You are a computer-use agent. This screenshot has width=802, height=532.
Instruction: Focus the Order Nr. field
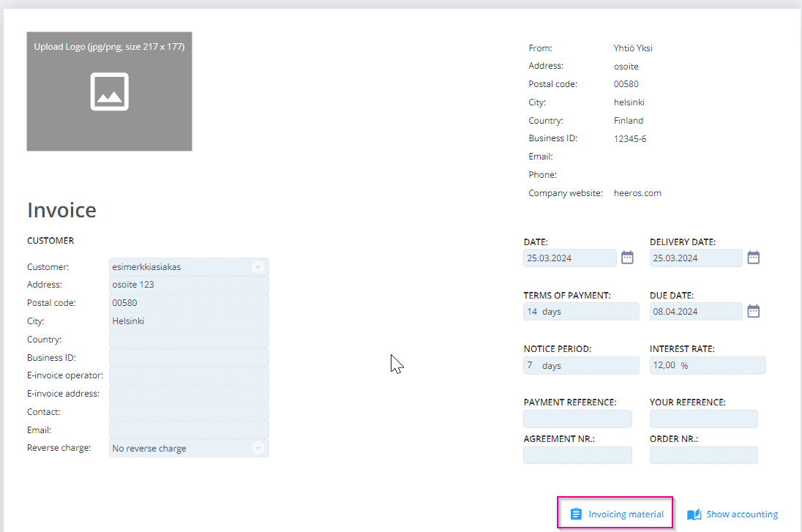point(704,454)
